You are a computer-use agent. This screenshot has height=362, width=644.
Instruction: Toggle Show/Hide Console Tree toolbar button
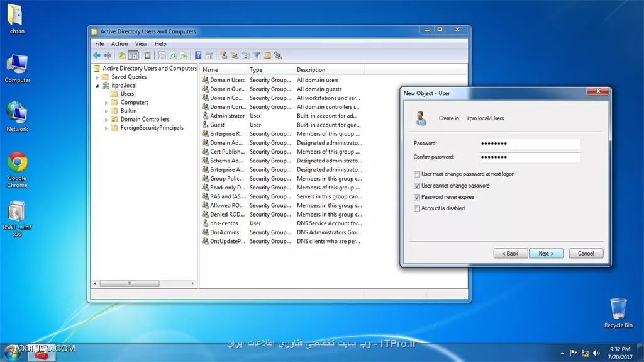point(133,55)
